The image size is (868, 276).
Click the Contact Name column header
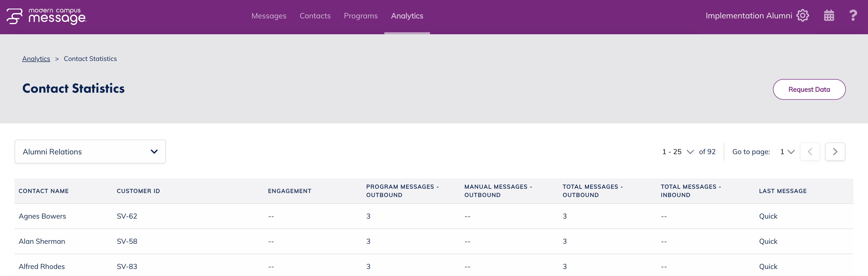(x=43, y=191)
